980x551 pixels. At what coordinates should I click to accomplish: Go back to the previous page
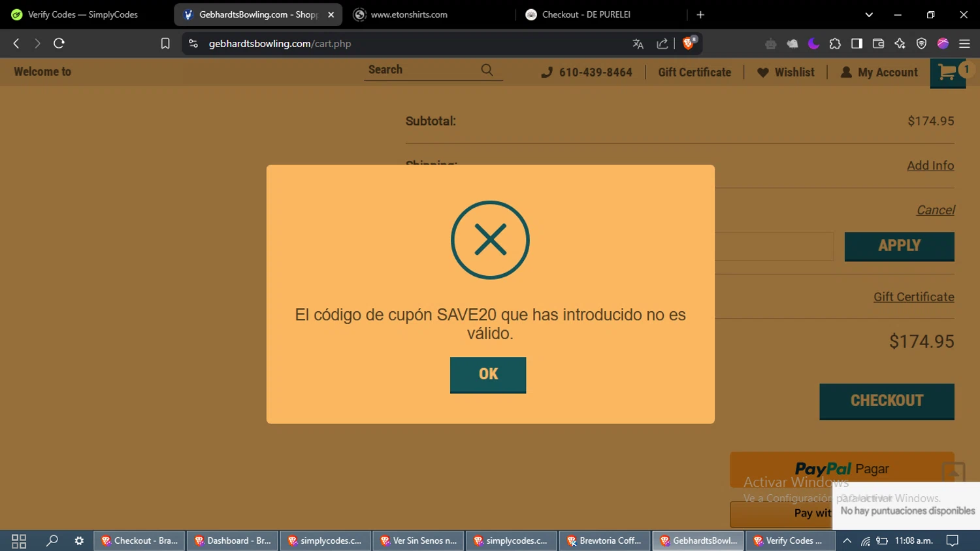[16, 43]
